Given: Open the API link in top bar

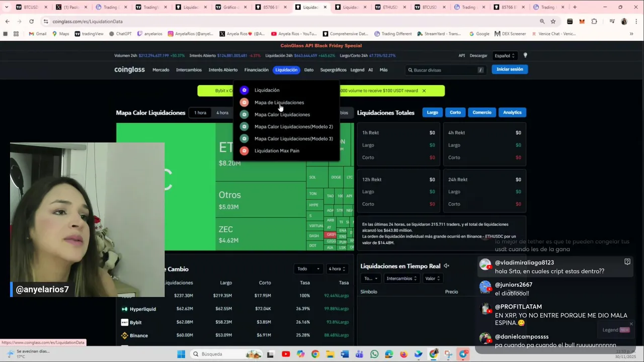Looking at the screenshot, I should point(462,56).
